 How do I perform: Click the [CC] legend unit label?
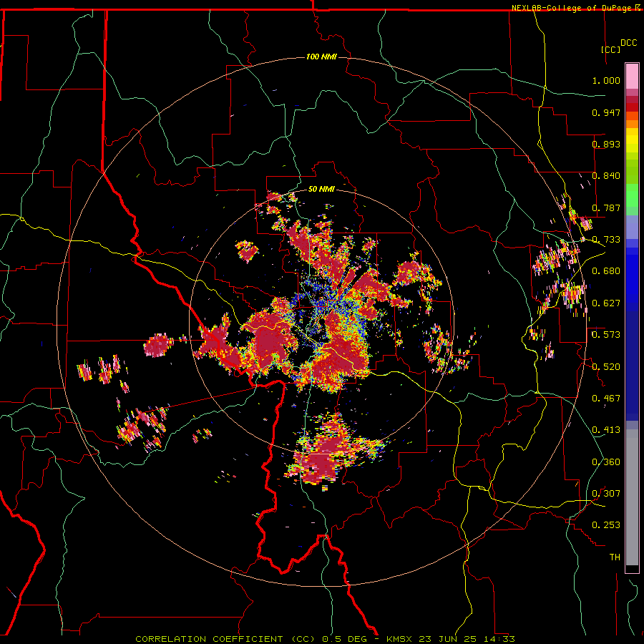pyautogui.click(x=611, y=49)
